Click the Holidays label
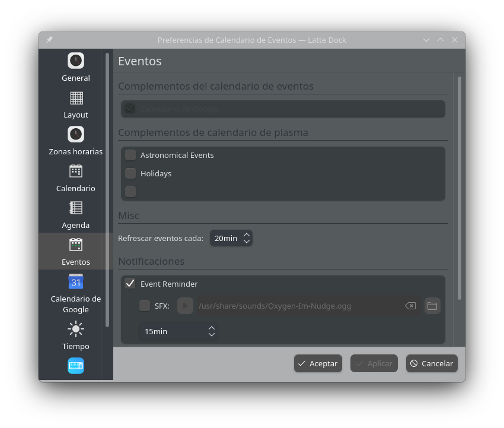 coord(156,173)
